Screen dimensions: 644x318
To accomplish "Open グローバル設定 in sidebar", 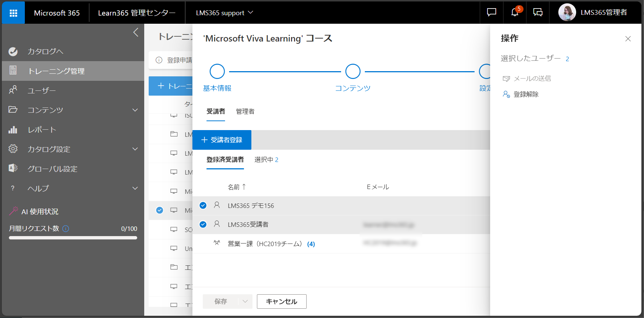I will coord(73,169).
